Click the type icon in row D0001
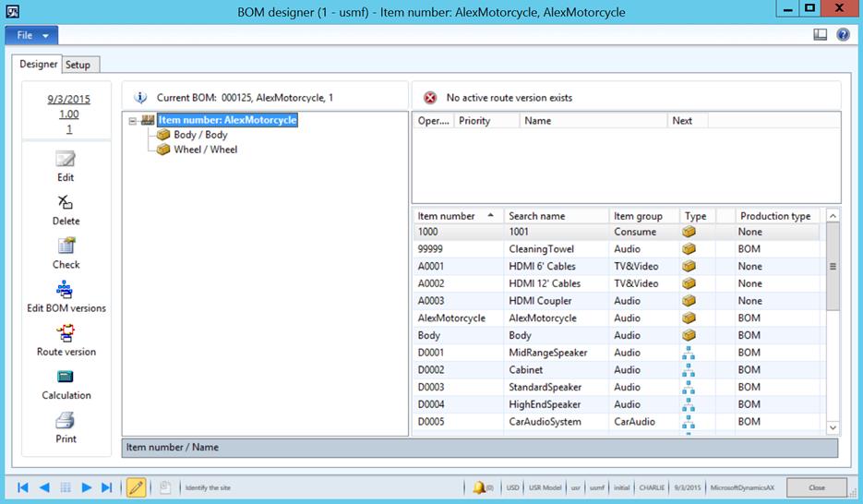863x504 pixels. click(x=689, y=353)
